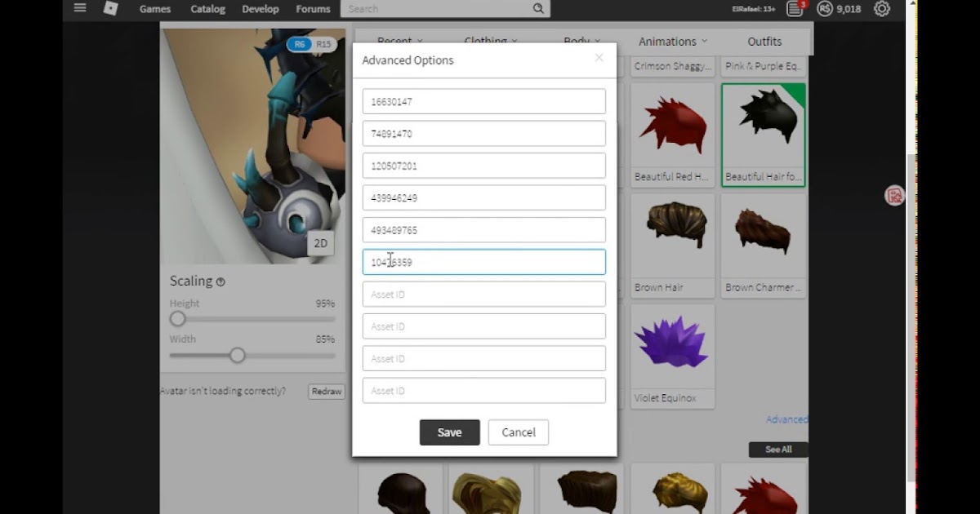Image resolution: width=980 pixels, height=514 pixels.
Task: Open the hamburger navigation menu
Action: (x=80, y=8)
